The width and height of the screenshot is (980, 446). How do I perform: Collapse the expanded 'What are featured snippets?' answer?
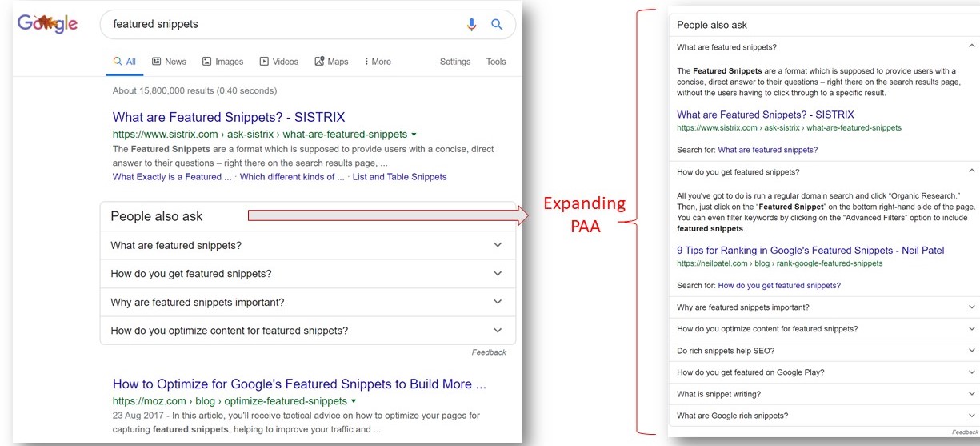pos(971,47)
